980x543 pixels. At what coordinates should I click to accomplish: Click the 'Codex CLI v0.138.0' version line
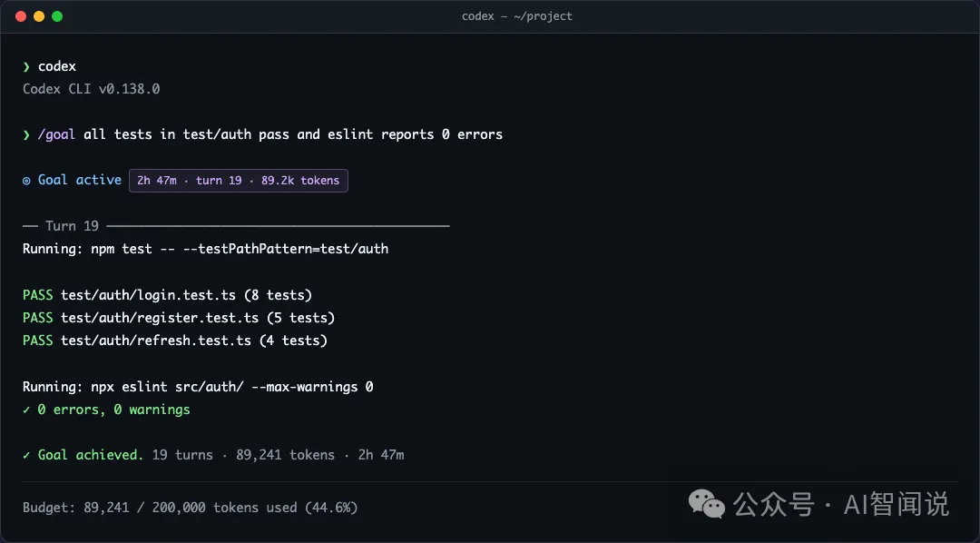pyautogui.click(x=92, y=89)
